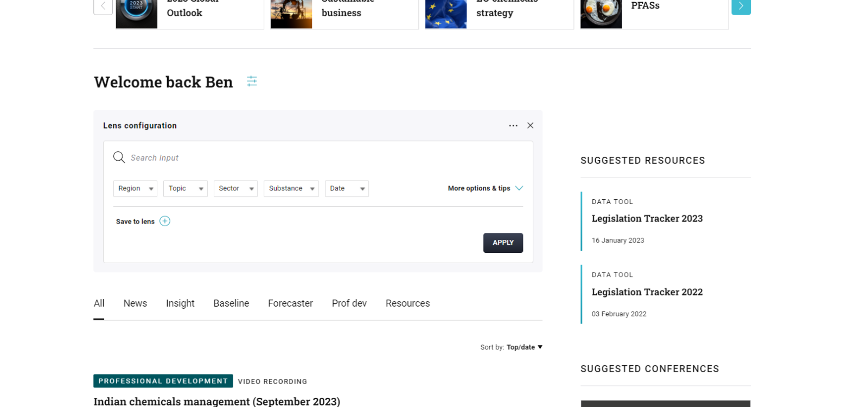Open the Date dropdown

[347, 188]
